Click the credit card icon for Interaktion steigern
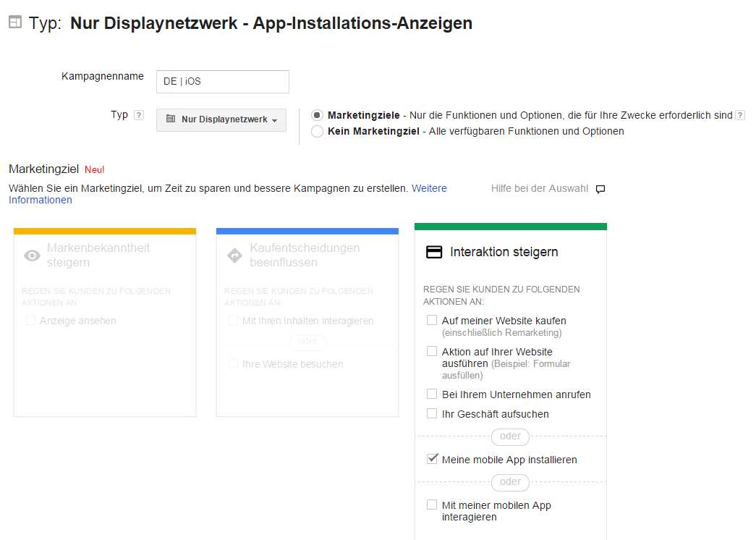Viewport: 756px width, 540px height. [x=434, y=252]
